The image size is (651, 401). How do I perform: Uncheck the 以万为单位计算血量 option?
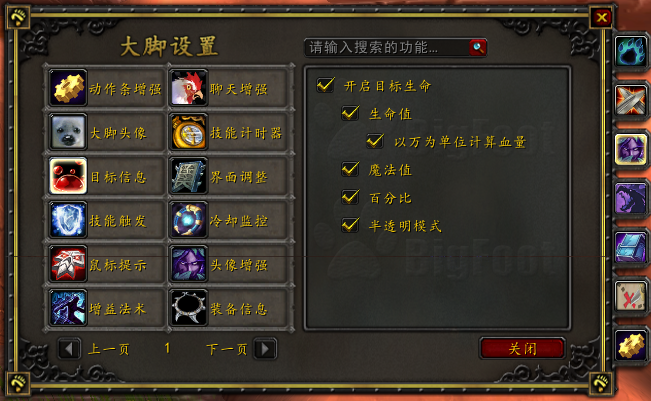375,141
